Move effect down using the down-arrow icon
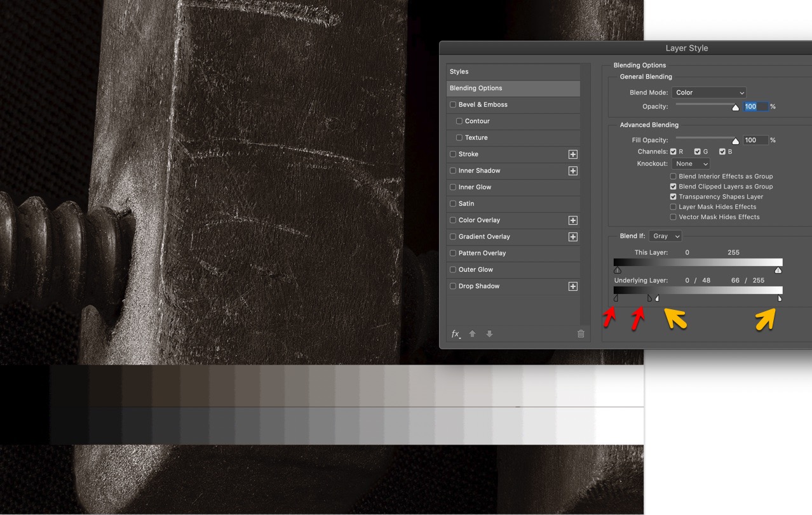This screenshot has height=515, width=812. click(x=489, y=333)
